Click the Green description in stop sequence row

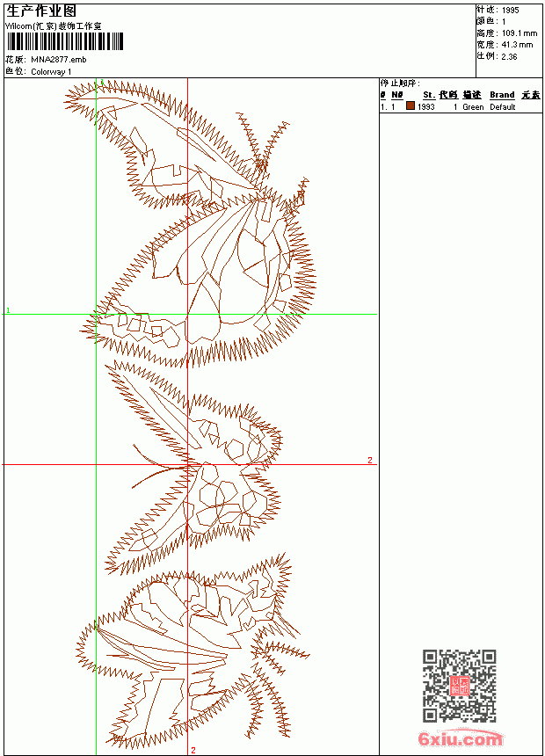[473, 107]
